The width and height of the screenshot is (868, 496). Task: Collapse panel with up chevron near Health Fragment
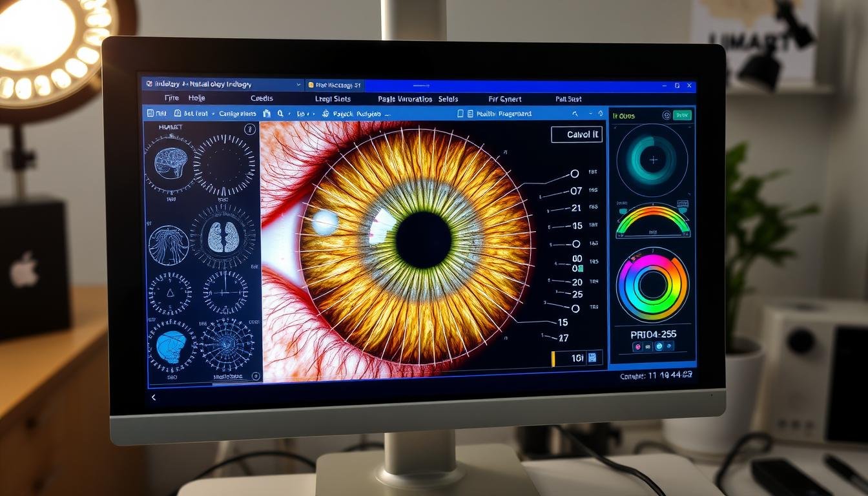click(x=575, y=114)
